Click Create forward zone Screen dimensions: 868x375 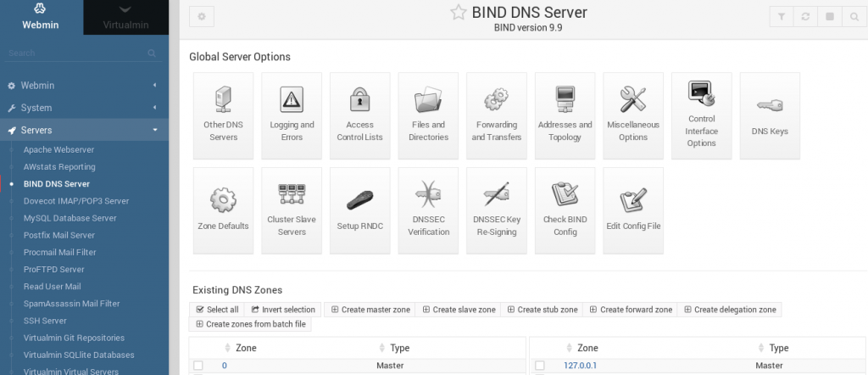(631, 310)
